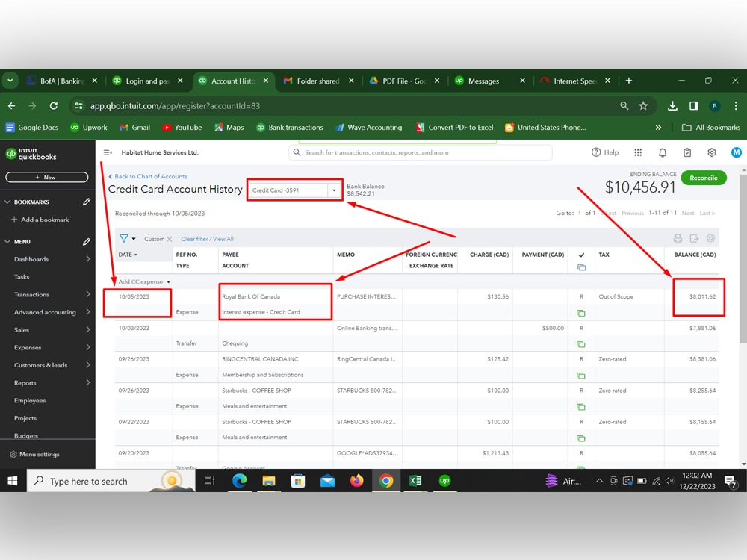
Task: Click reconcile status R on 10/03/2023 row
Action: coord(581,328)
